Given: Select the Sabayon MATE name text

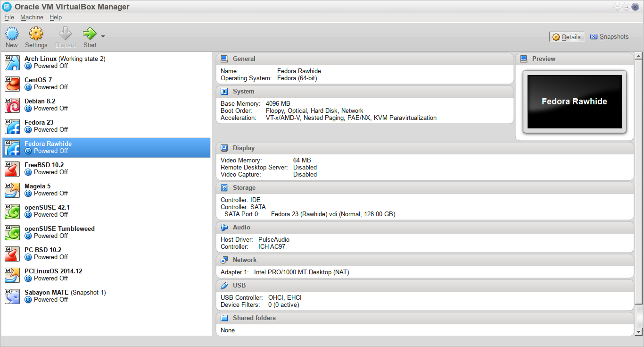Looking at the screenshot, I should click(x=47, y=292).
